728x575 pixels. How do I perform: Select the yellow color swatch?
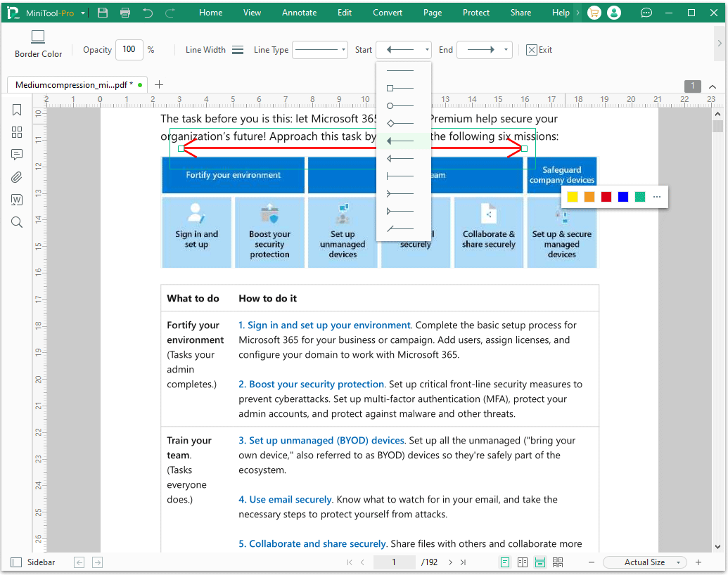click(572, 197)
